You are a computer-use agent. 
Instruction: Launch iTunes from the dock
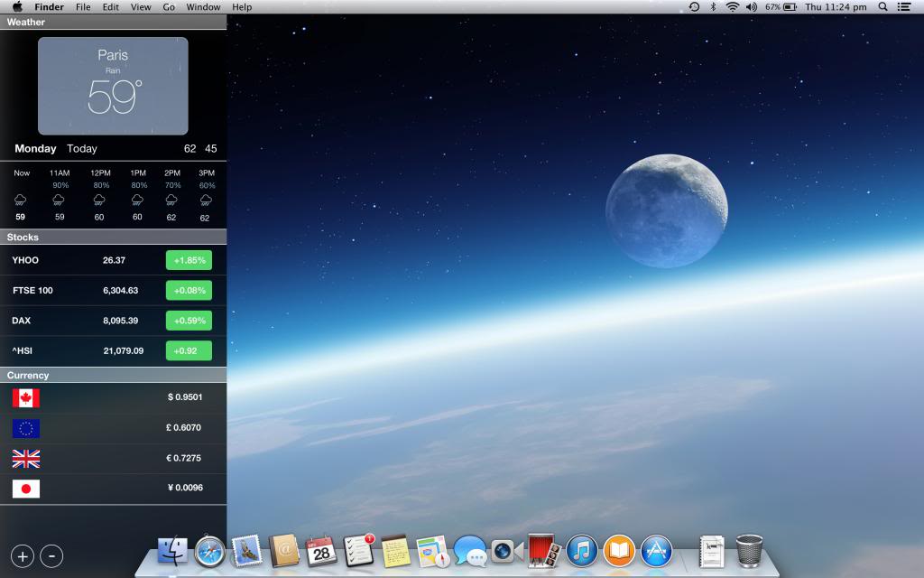tap(582, 550)
